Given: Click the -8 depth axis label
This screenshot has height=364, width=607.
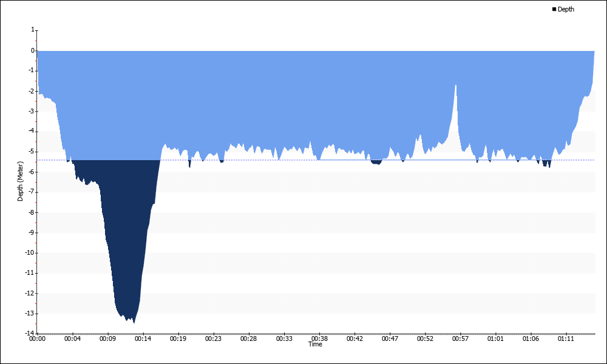Looking at the screenshot, I should (x=32, y=212).
